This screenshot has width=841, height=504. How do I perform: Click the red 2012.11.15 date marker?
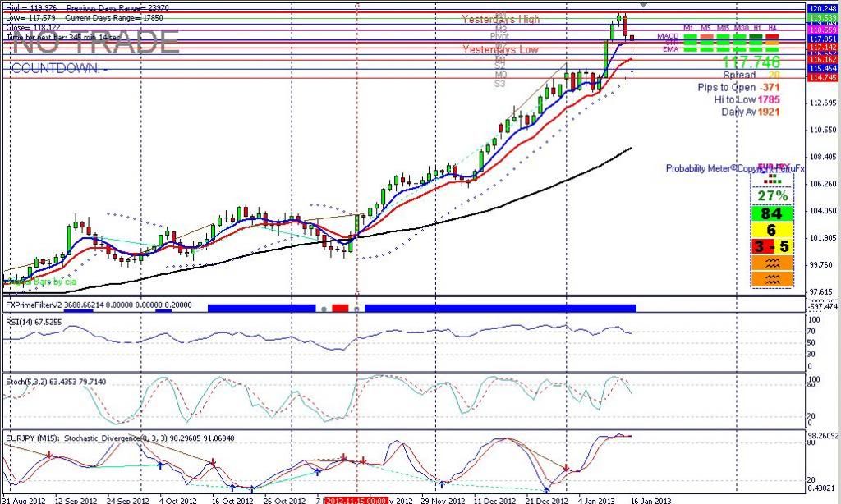356,498
